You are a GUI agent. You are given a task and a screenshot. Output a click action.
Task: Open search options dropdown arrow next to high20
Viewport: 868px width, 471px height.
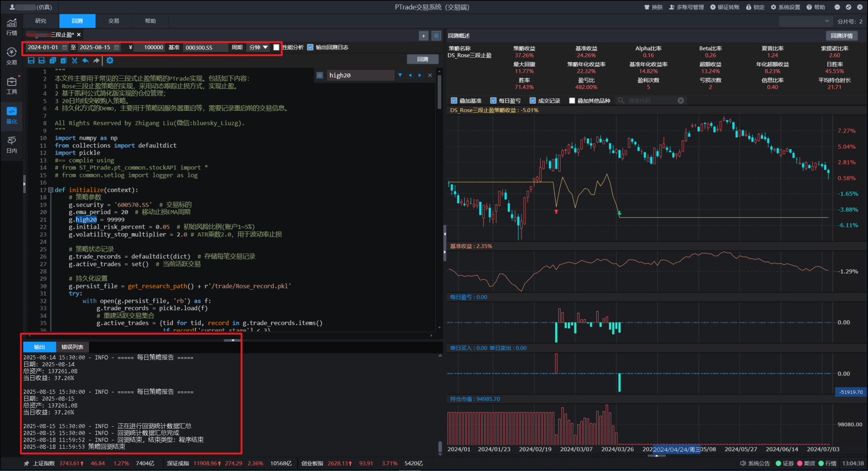[400, 75]
